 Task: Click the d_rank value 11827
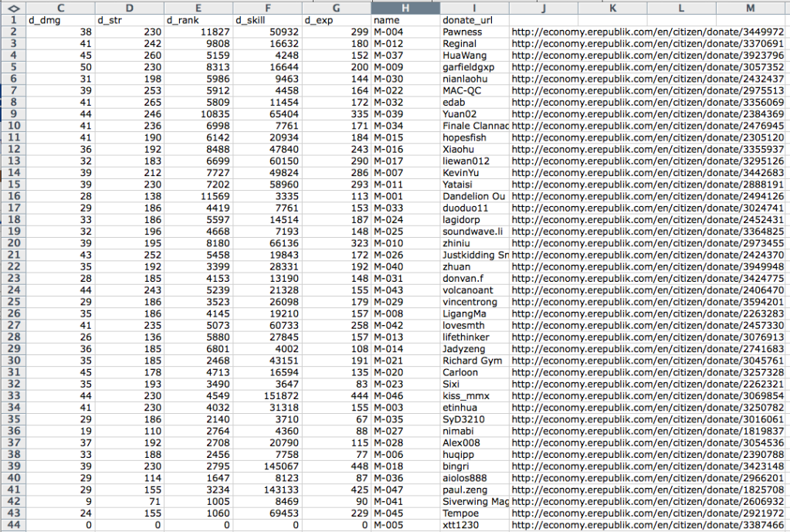tap(198, 32)
